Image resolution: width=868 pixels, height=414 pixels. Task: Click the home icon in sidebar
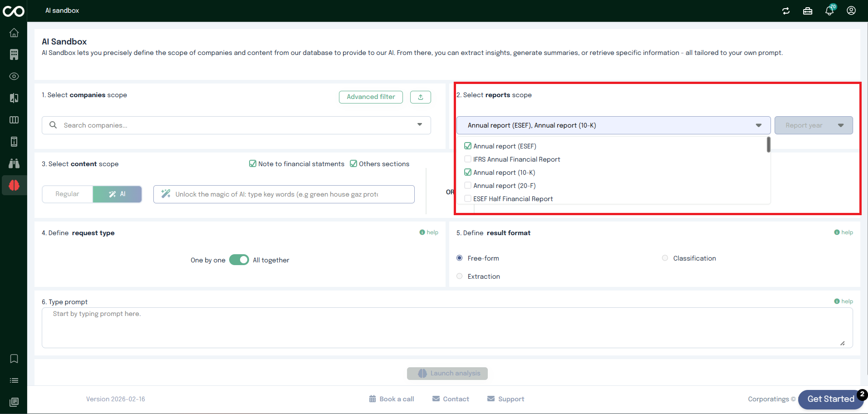point(14,33)
